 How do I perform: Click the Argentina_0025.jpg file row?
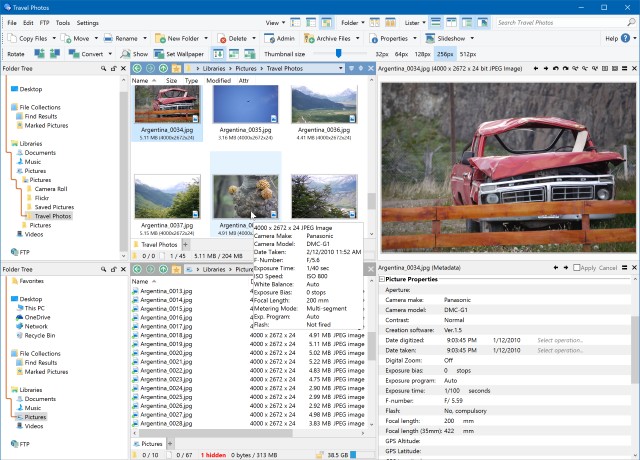pyautogui.click(x=248, y=397)
